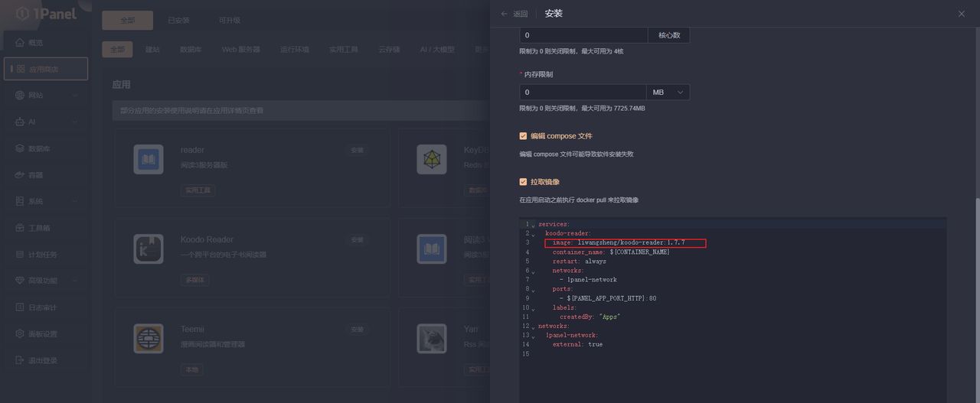Click 安装 button for Teemii
This screenshot has height=403, width=980.
pos(358,330)
